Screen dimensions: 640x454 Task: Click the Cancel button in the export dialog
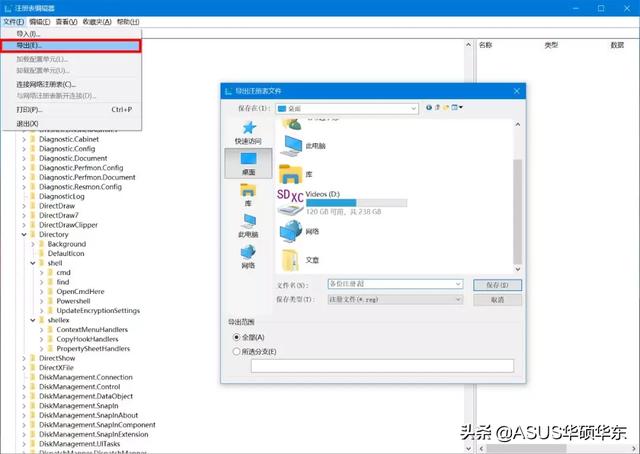497,300
